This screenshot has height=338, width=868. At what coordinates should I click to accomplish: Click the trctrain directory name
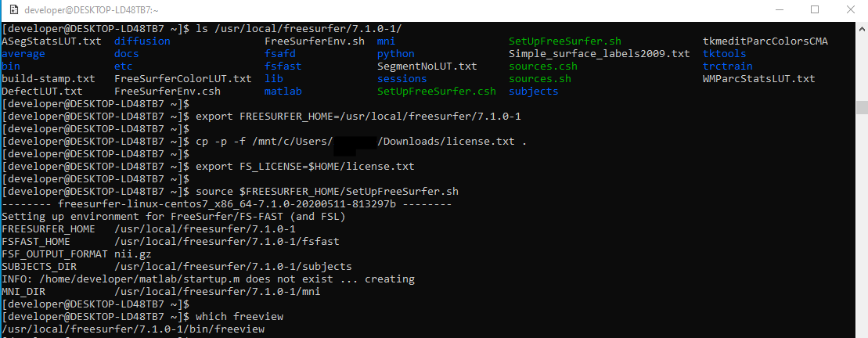(x=727, y=67)
